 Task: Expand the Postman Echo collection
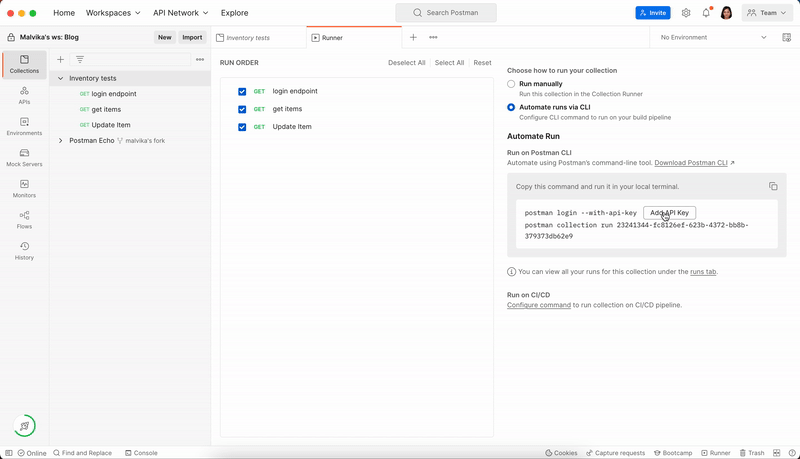pyautogui.click(x=60, y=140)
